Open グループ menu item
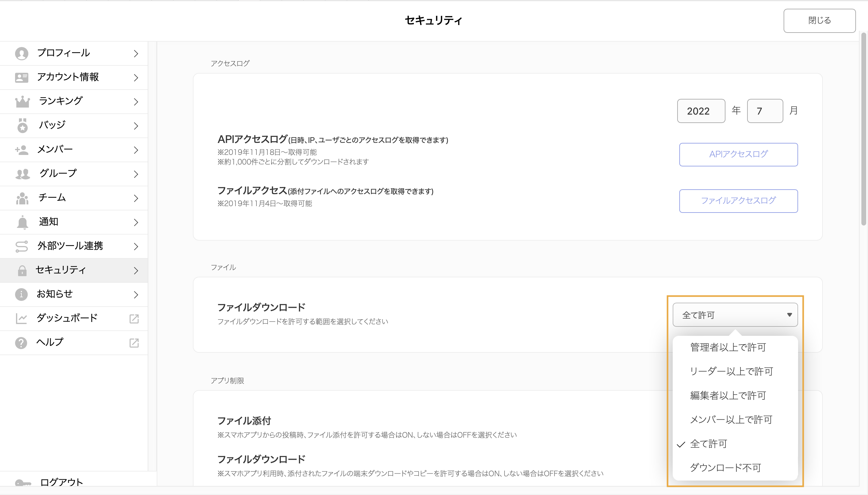Viewport: 868px width, 495px height. point(74,174)
